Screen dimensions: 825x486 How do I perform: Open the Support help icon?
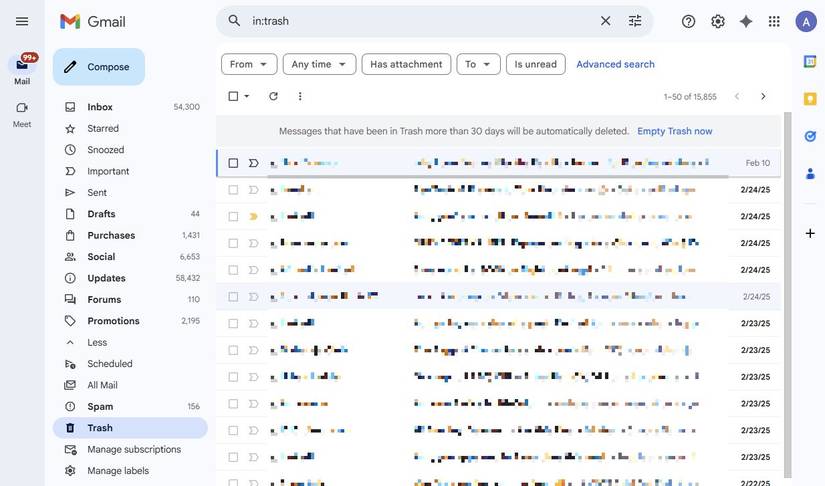tap(688, 22)
